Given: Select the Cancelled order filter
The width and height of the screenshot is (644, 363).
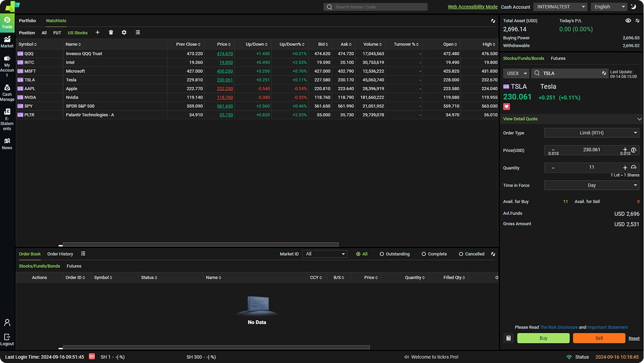Looking at the screenshot, I should [x=471, y=254].
